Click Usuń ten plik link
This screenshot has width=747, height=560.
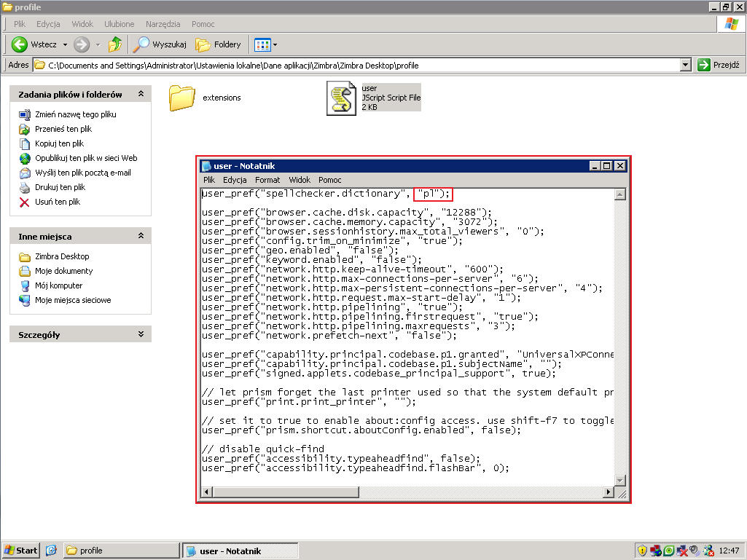tap(58, 202)
